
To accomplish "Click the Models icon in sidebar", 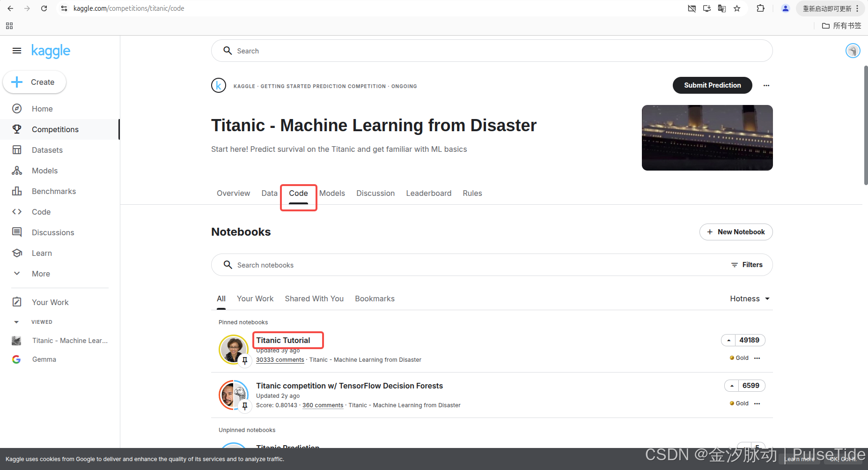I will click(x=17, y=171).
